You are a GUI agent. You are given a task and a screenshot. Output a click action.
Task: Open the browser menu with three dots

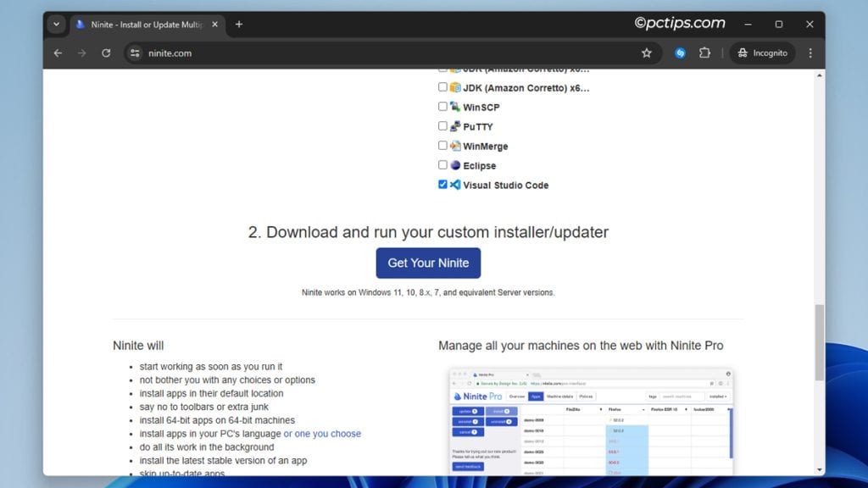click(x=810, y=52)
